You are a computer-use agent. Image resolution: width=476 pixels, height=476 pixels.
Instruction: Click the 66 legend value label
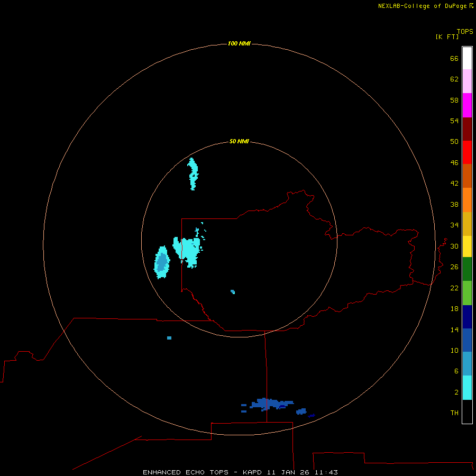[x=454, y=58]
